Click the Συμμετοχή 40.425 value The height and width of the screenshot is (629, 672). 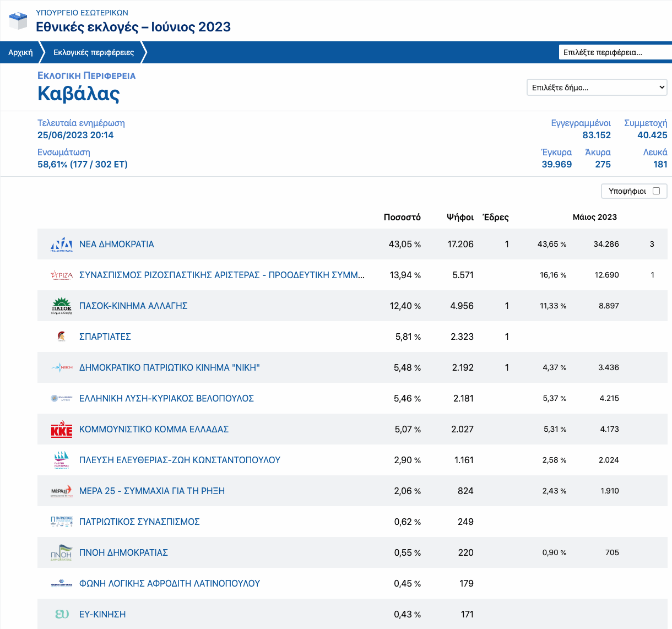pos(652,135)
